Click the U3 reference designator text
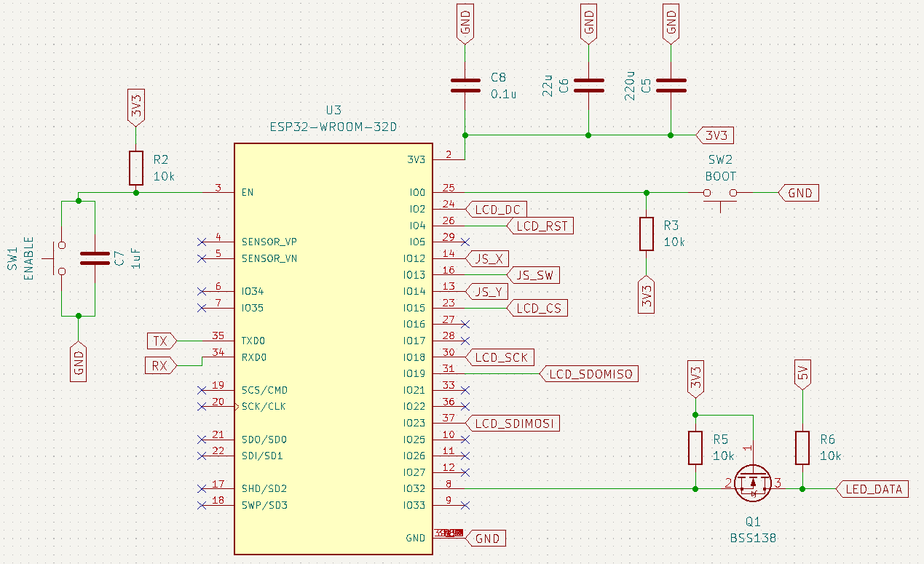Screen dimensions: 924x564 333,111
